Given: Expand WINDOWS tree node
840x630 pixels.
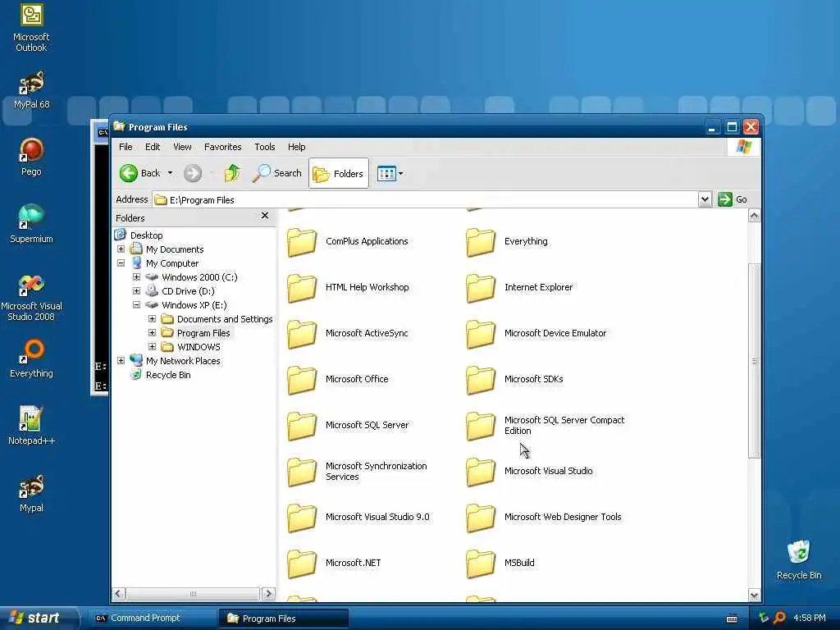Looking at the screenshot, I should [x=152, y=347].
